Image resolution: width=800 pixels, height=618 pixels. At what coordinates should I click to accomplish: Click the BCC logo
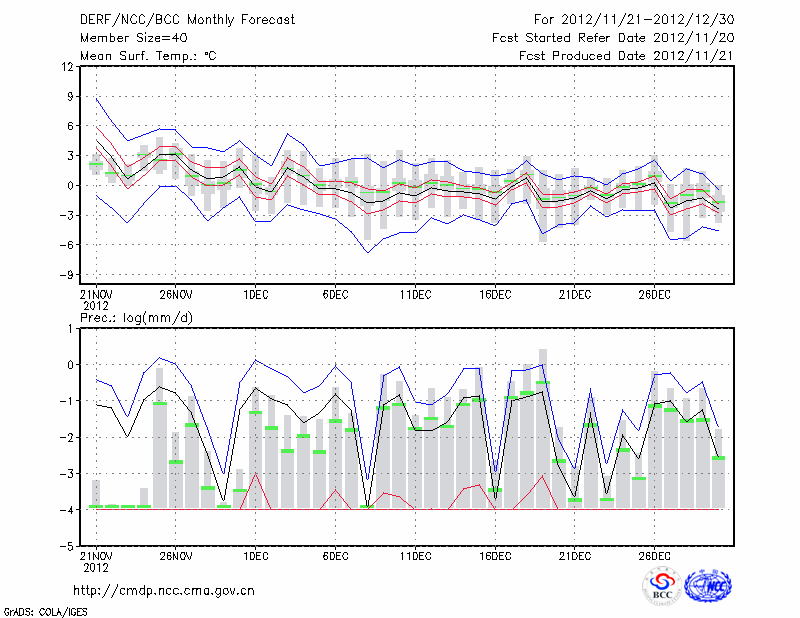[662, 586]
